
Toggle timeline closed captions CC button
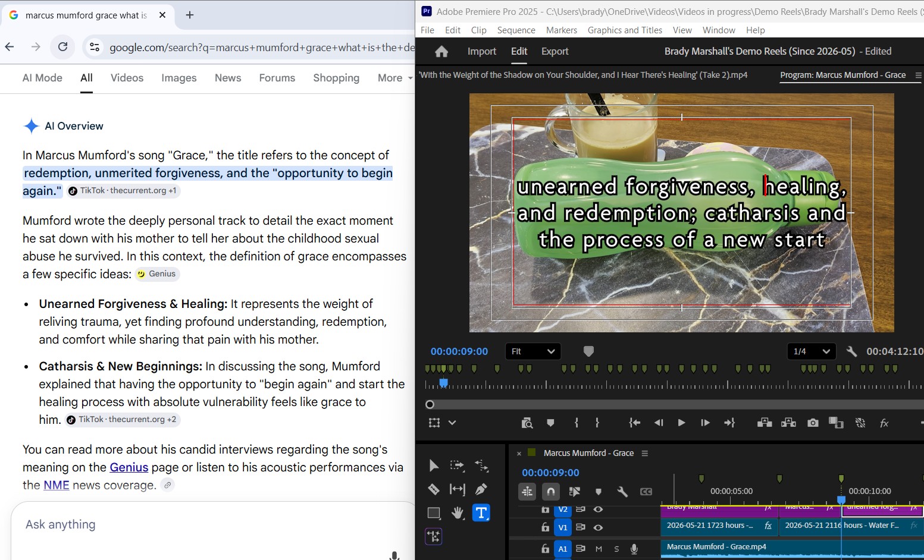(646, 492)
